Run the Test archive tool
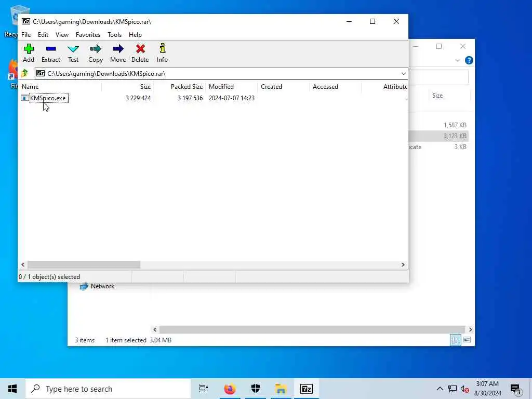 point(73,54)
